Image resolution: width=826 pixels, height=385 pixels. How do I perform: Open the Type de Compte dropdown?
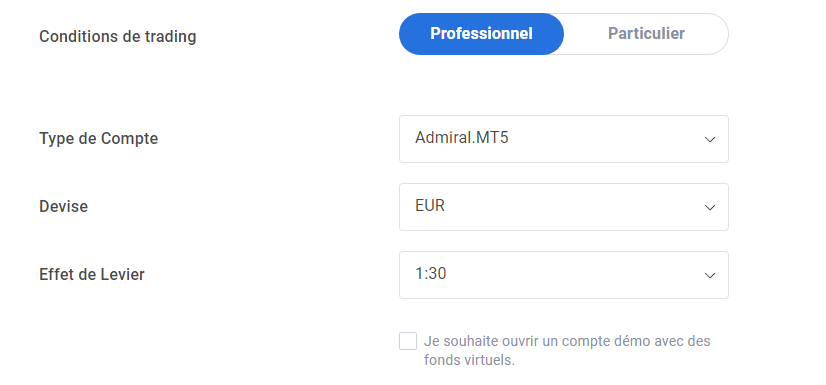[x=564, y=139]
